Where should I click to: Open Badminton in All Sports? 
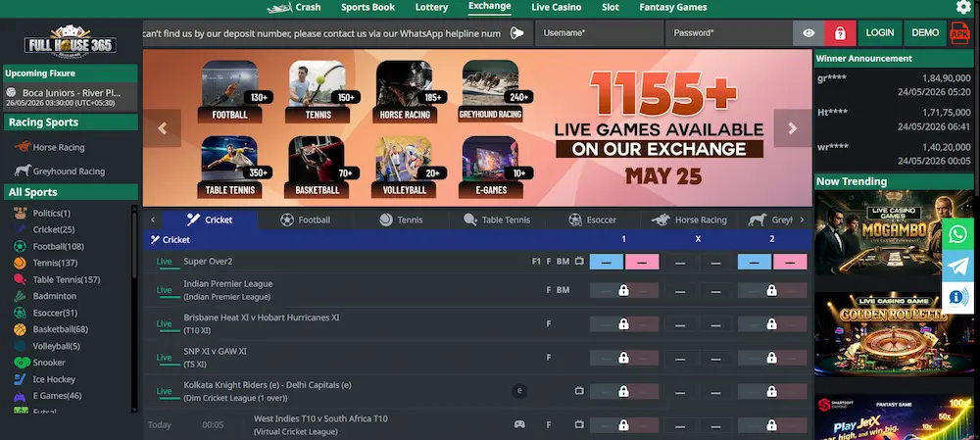[x=46, y=296]
